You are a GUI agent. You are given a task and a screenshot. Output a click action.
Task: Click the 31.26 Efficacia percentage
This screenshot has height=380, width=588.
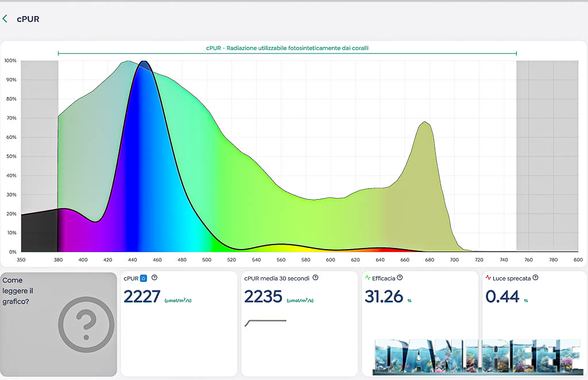click(x=384, y=296)
